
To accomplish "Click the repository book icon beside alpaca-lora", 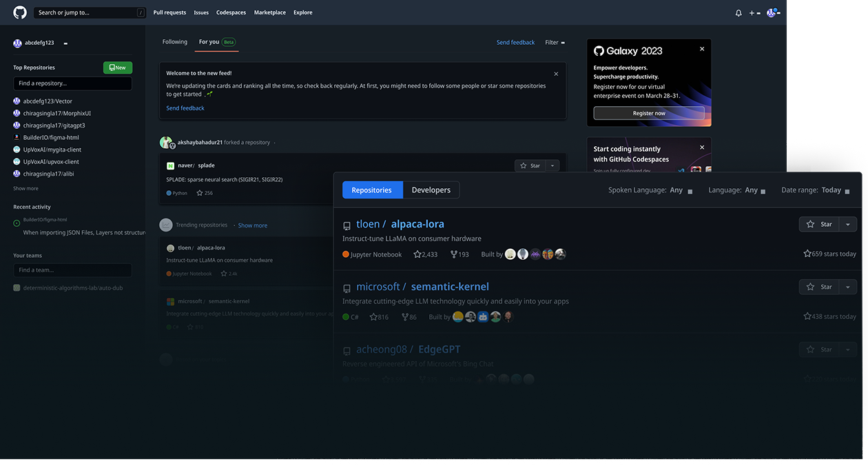I will click(x=347, y=224).
